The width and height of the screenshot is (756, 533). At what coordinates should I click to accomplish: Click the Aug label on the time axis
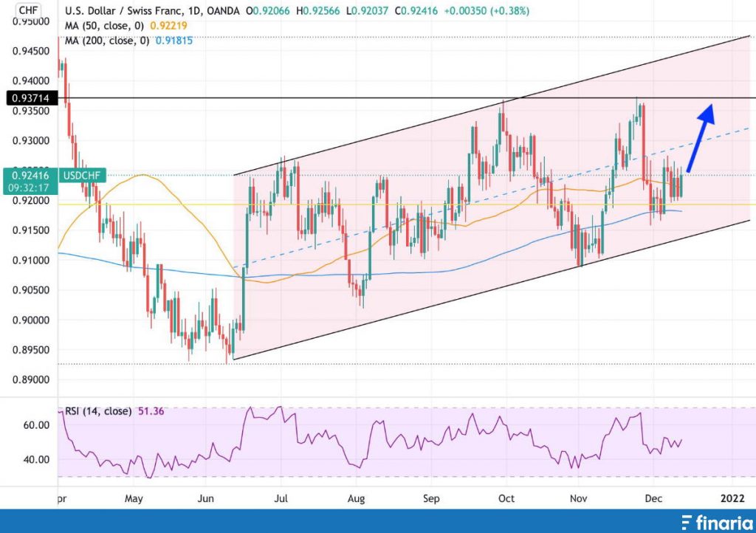tap(357, 498)
